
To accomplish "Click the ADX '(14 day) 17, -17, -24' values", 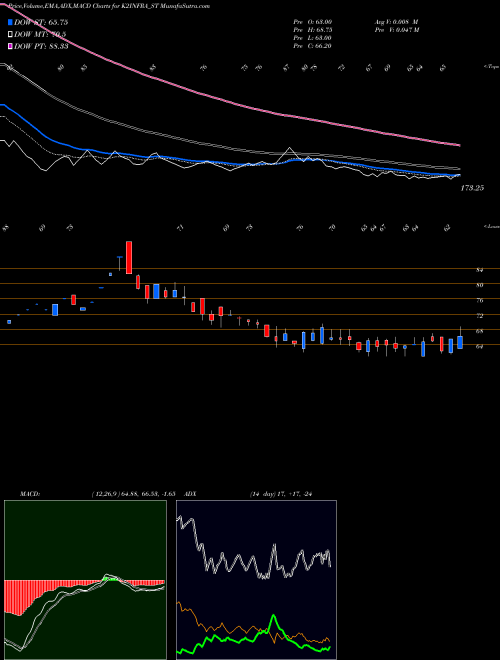I will [x=283, y=493].
